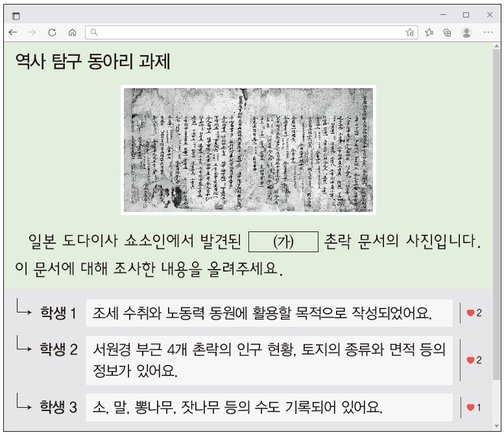504x435 pixels.
Task: Click the (가) blank box in the text
Action: coord(283,242)
